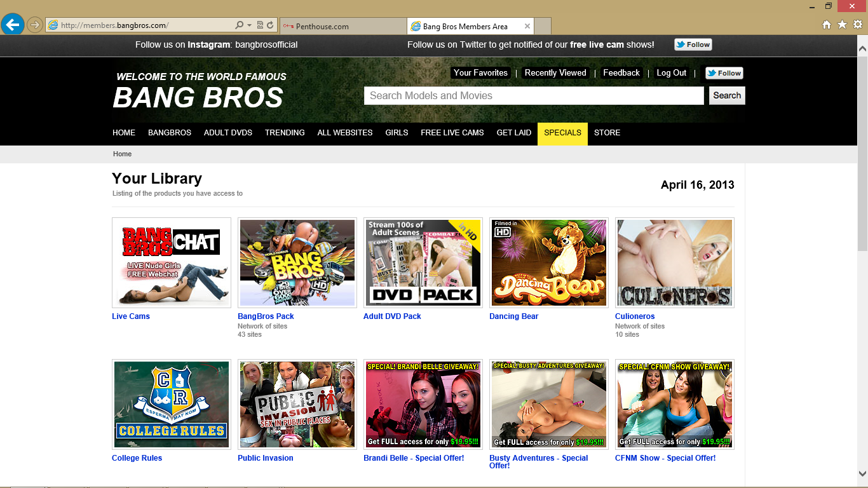Open the Bang Bros Chat thumbnail image
Screen dimensions: 868x488
[x=172, y=263]
